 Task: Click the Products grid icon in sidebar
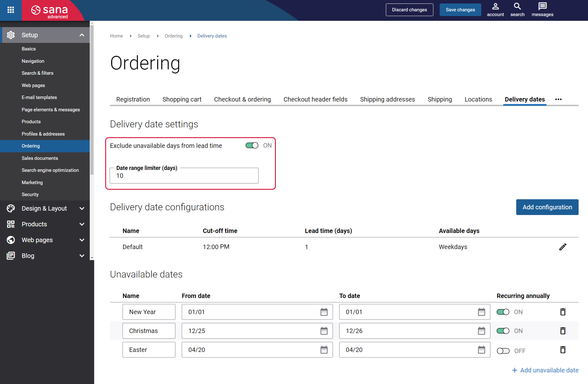11,224
